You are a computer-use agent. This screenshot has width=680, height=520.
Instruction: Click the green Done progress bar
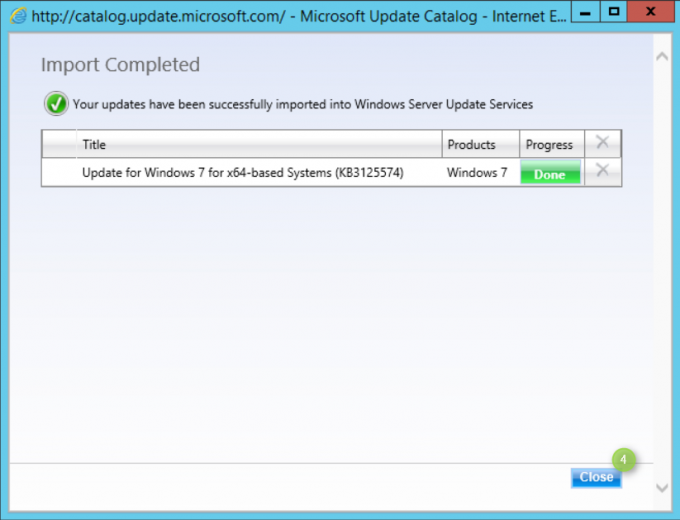click(x=550, y=173)
